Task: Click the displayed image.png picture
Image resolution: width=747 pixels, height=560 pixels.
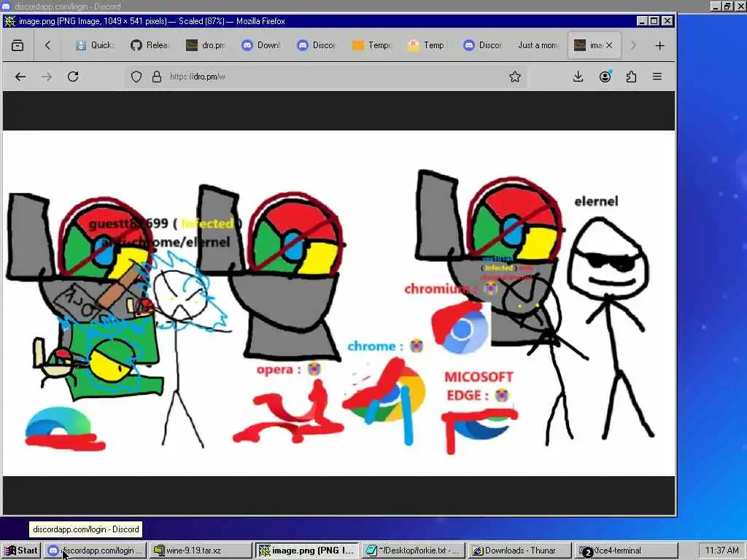Action: pos(338,303)
